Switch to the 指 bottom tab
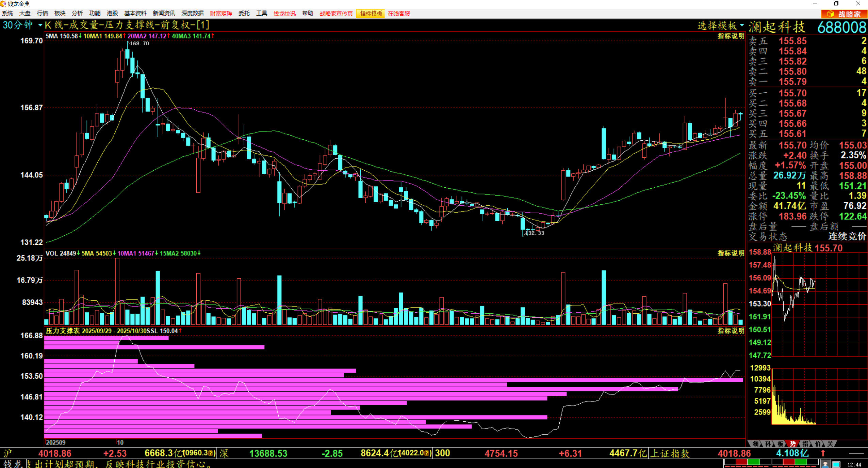Screen dimensions: 868x468 click(805, 444)
